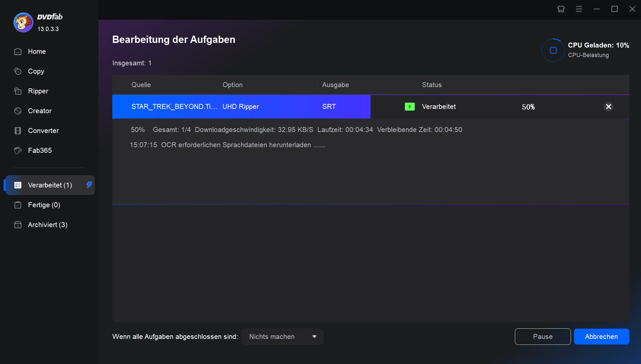
Task: Open the Ripper module icon
Action: [x=18, y=91]
